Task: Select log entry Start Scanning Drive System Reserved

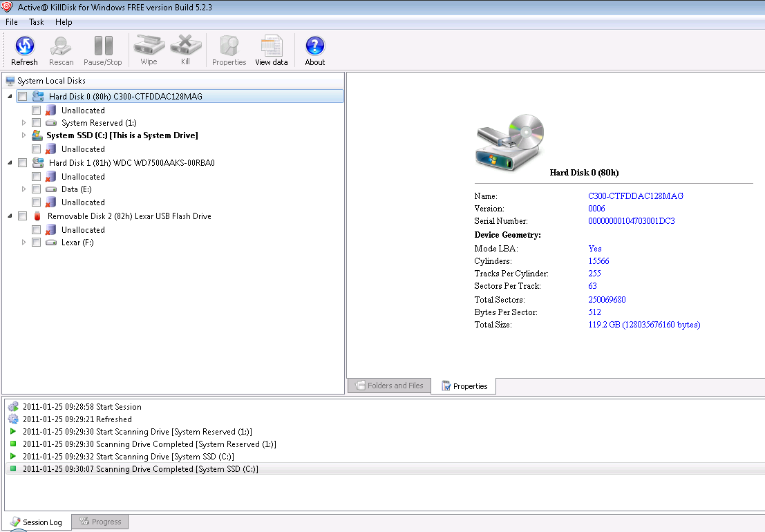Action: (x=137, y=432)
